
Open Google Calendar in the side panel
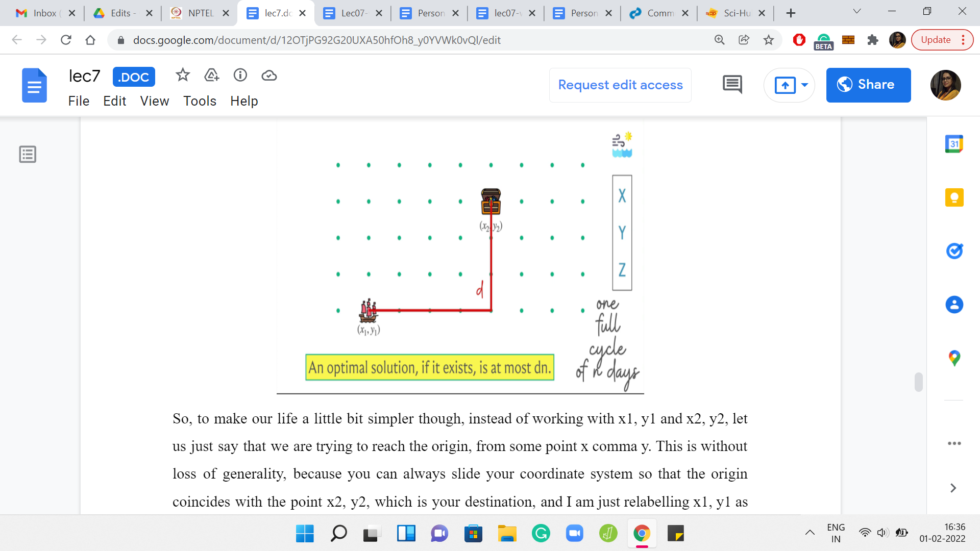coord(953,144)
